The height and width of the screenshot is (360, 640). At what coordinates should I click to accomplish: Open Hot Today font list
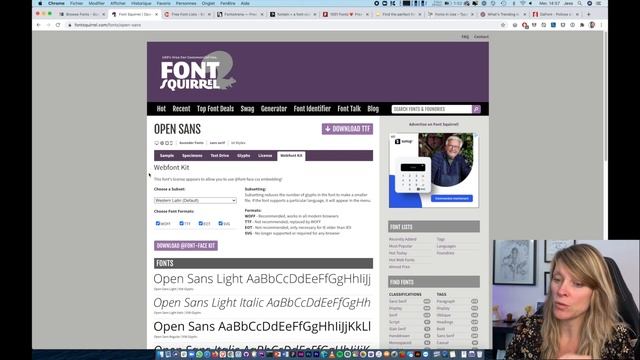(398, 253)
